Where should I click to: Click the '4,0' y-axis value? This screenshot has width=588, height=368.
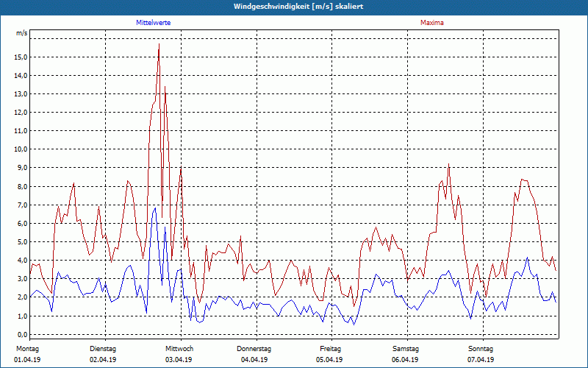22,261
